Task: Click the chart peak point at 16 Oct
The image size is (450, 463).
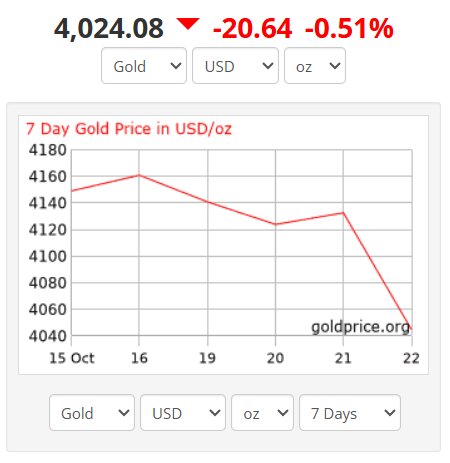Action: pos(139,175)
